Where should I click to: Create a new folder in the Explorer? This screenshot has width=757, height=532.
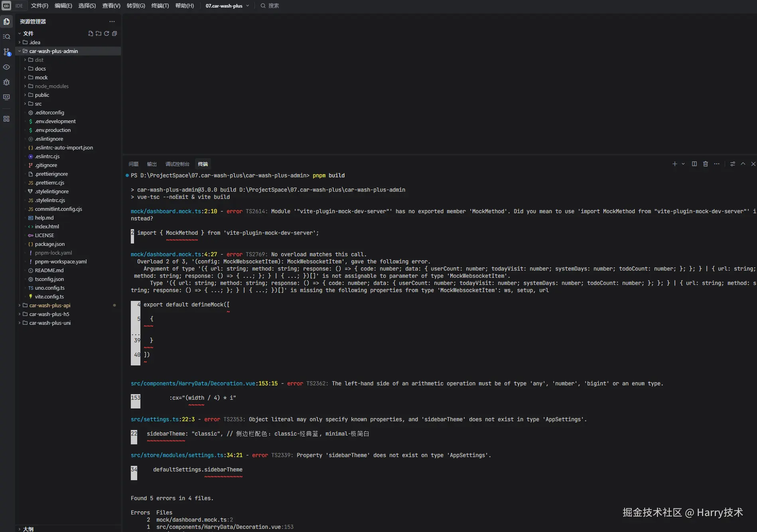pyautogui.click(x=99, y=33)
